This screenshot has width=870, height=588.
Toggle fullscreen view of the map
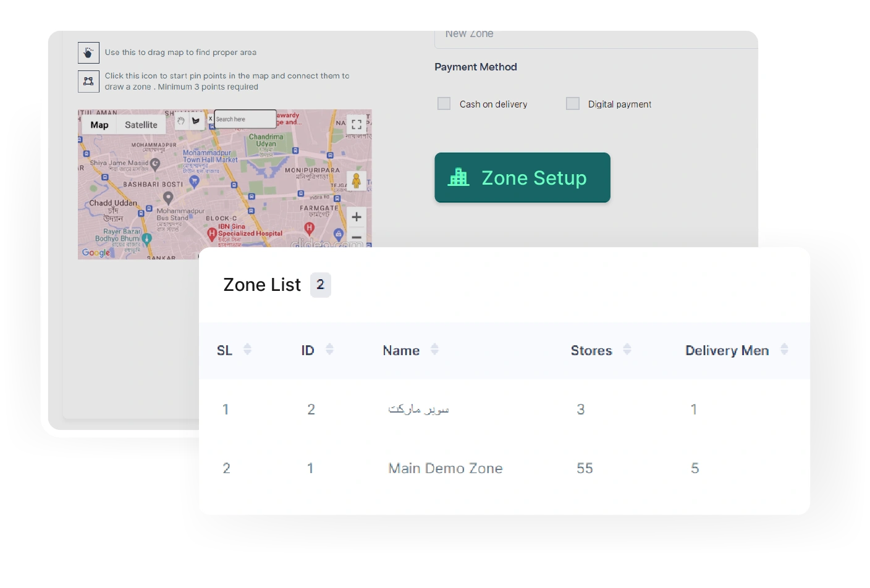coord(357,124)
